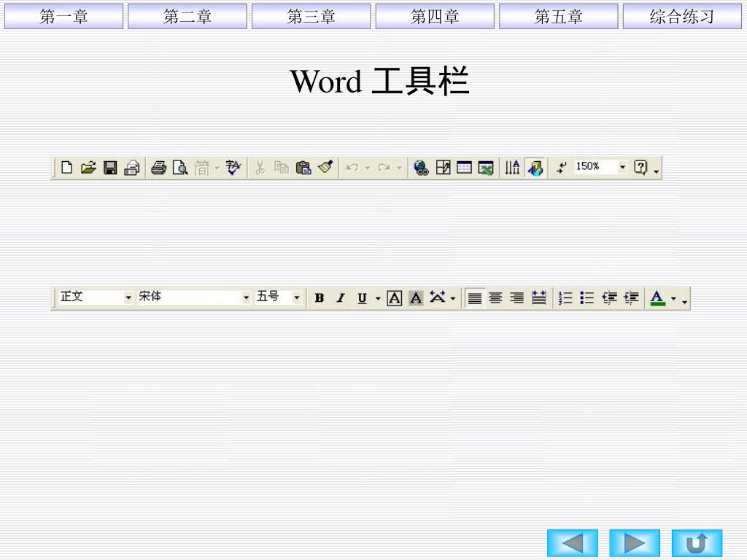Click the Columns icon
Image resolution: width=747 pixels, height=560 pixels.
(x=513, y=168)
